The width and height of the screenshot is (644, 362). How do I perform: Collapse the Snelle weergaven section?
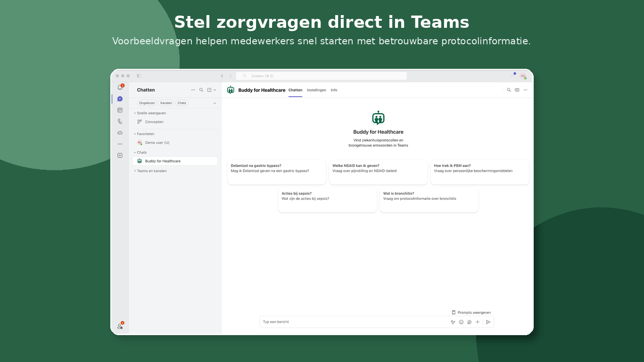[135, 113]
